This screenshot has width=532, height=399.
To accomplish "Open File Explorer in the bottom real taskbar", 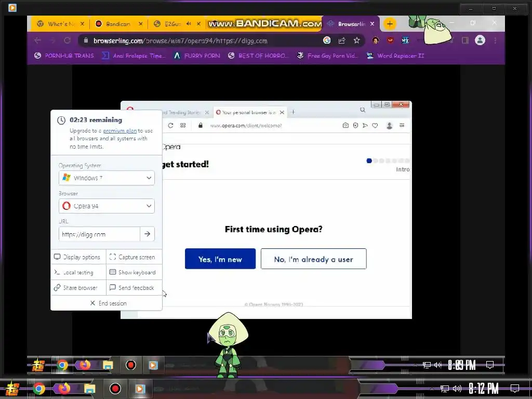I will 89,389.
